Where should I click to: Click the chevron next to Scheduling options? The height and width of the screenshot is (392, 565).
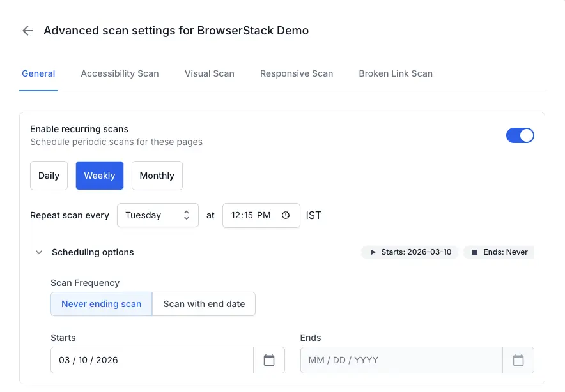[x=38, y=252]
